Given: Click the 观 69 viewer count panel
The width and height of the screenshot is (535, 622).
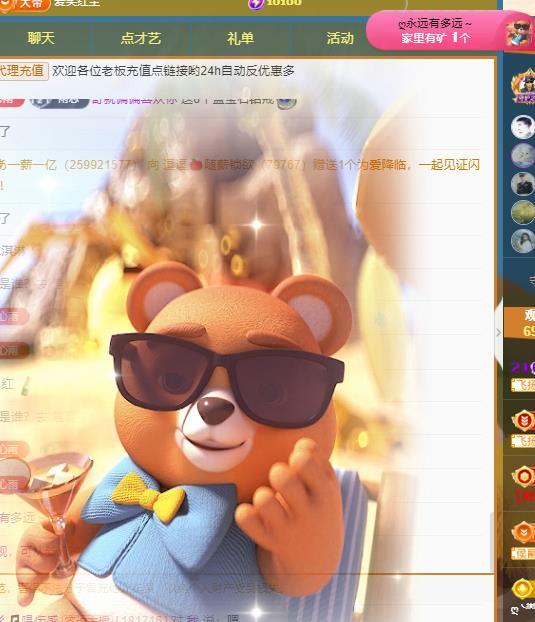Looking at the screenshot, I should pyautogui.click(x=520, y=323).
